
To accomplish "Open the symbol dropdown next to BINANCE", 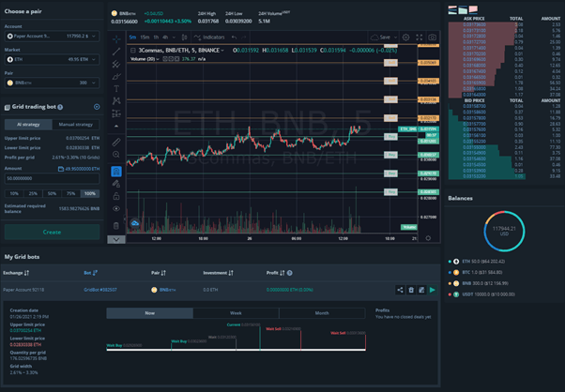I will click(x=222, y=51).
